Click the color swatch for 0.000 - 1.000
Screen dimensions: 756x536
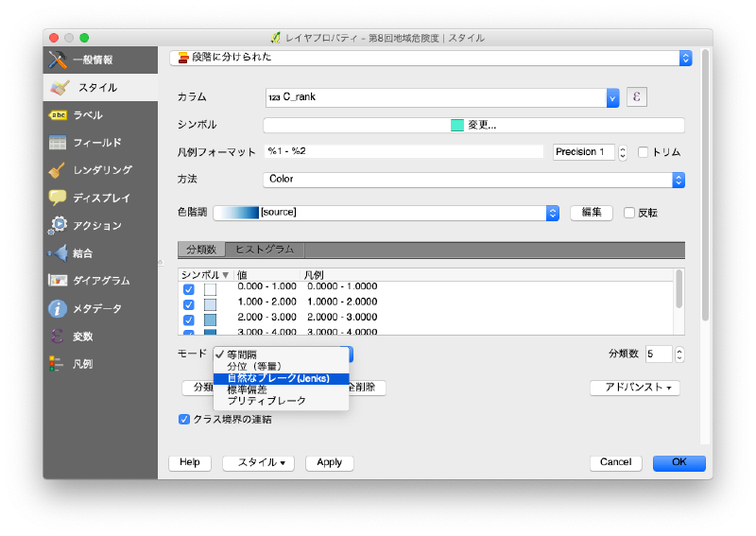210,289
